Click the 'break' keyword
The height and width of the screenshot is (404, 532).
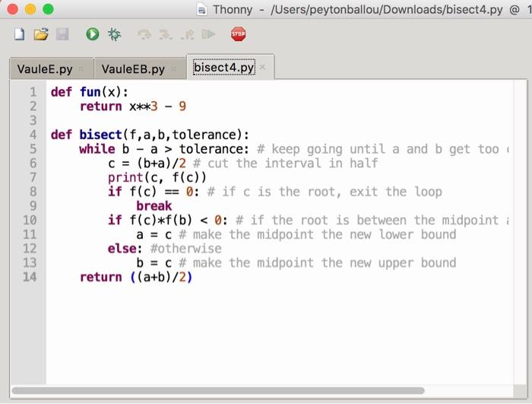(x=154, y=206)
